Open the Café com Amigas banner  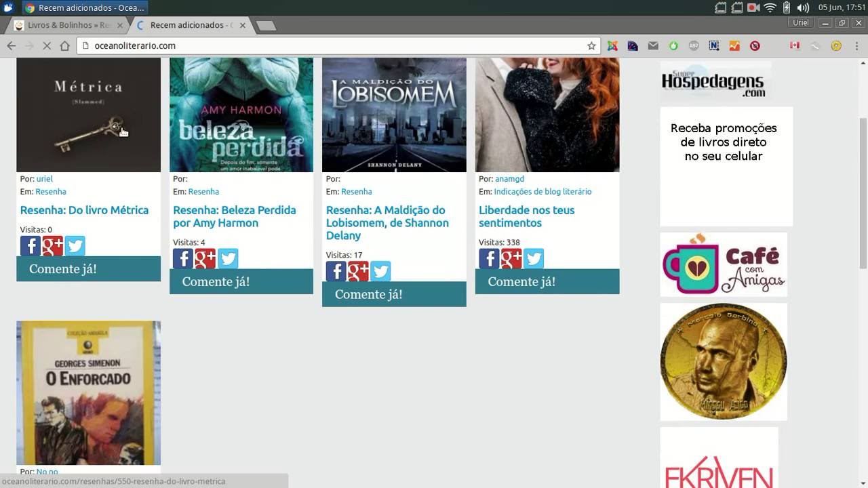724,264
